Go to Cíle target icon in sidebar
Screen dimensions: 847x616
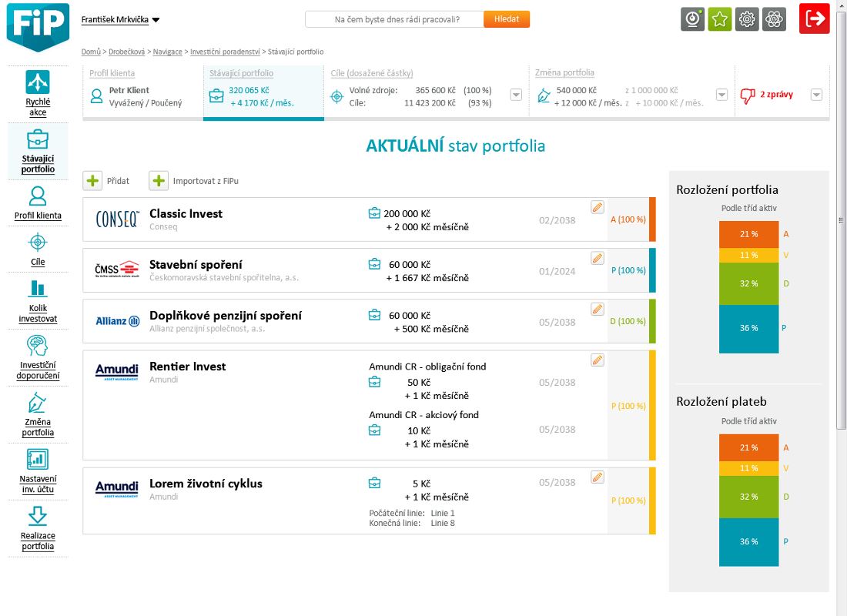click(x=37, y=243)
